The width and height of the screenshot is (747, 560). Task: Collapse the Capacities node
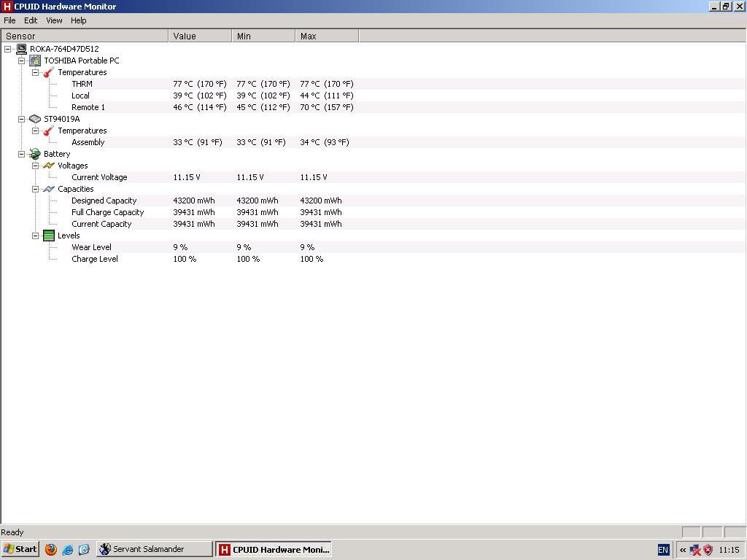click(35, 189)
